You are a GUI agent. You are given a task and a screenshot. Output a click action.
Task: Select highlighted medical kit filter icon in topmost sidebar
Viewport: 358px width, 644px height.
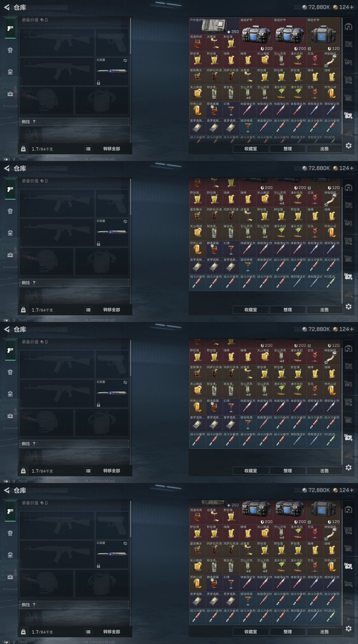[x=349, y=116]
